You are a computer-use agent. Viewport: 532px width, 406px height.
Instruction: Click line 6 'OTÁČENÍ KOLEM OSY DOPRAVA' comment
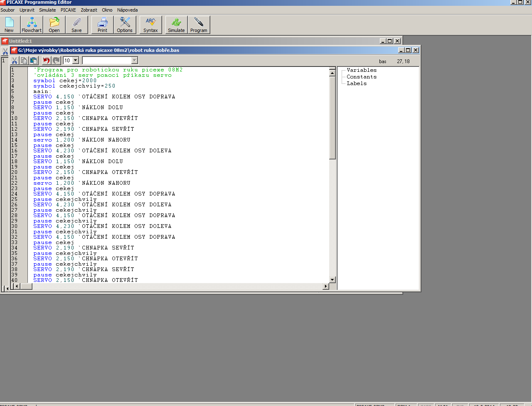tap(127, 97)
